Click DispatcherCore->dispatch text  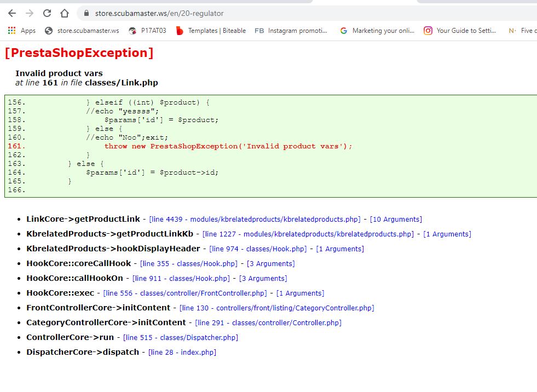(83, 351)
